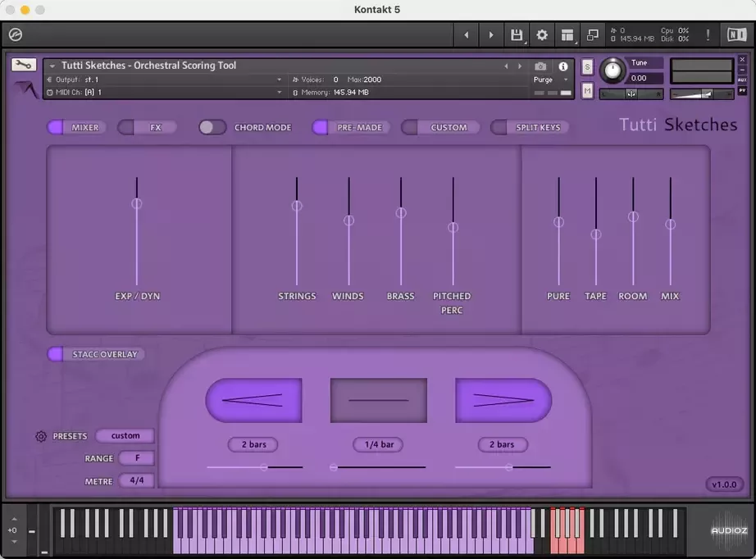Click the camera snapshot icon
This screenshot has height=559, width=756.
(540, 66)
